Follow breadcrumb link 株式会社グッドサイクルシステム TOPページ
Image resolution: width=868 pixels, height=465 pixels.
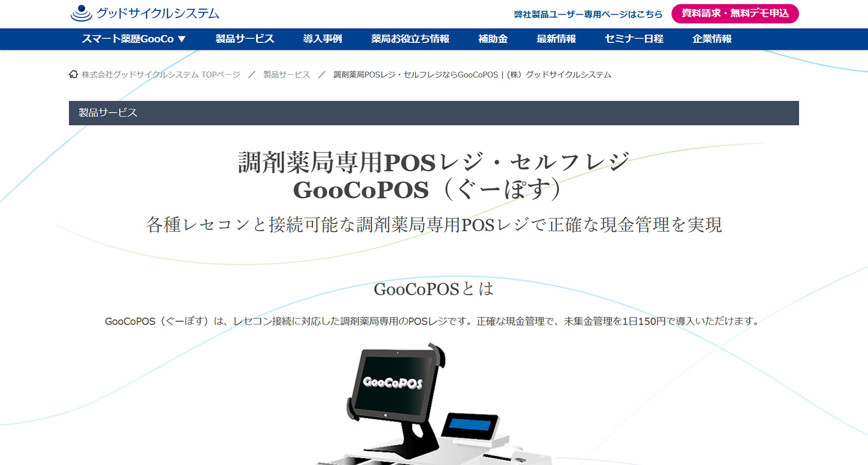[161, 74]
